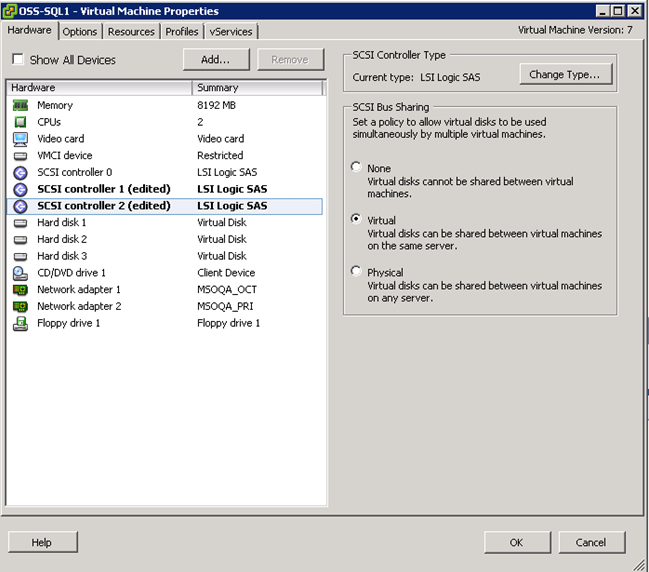Select the Video card hardware label

[x=61, y=139]
